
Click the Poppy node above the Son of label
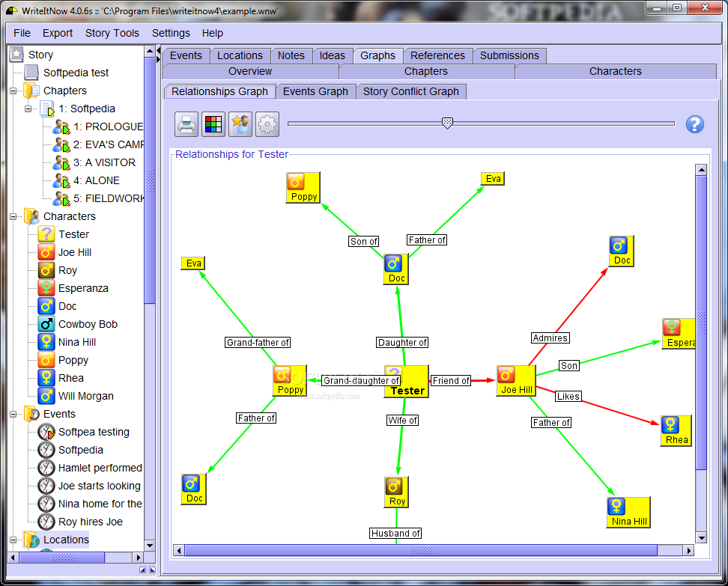point(303,187)
